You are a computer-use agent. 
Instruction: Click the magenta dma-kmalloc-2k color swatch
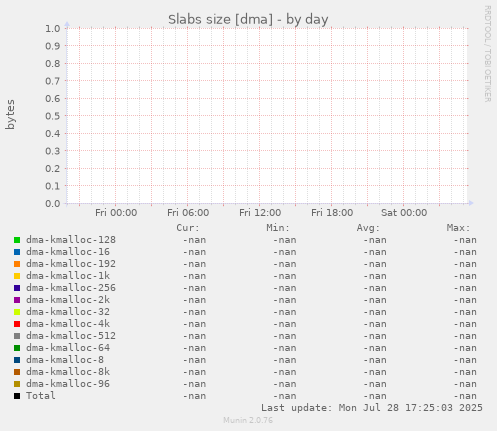pos(17,300)
